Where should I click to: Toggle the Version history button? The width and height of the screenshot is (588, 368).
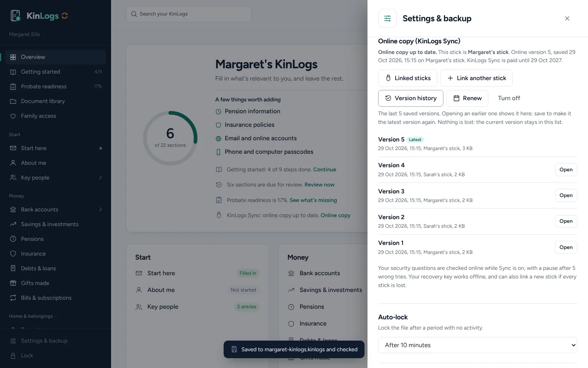coord(411,98)
